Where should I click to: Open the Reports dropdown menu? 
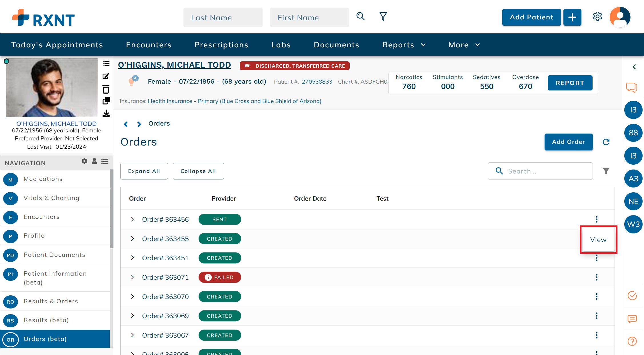(x=404, y=45)
